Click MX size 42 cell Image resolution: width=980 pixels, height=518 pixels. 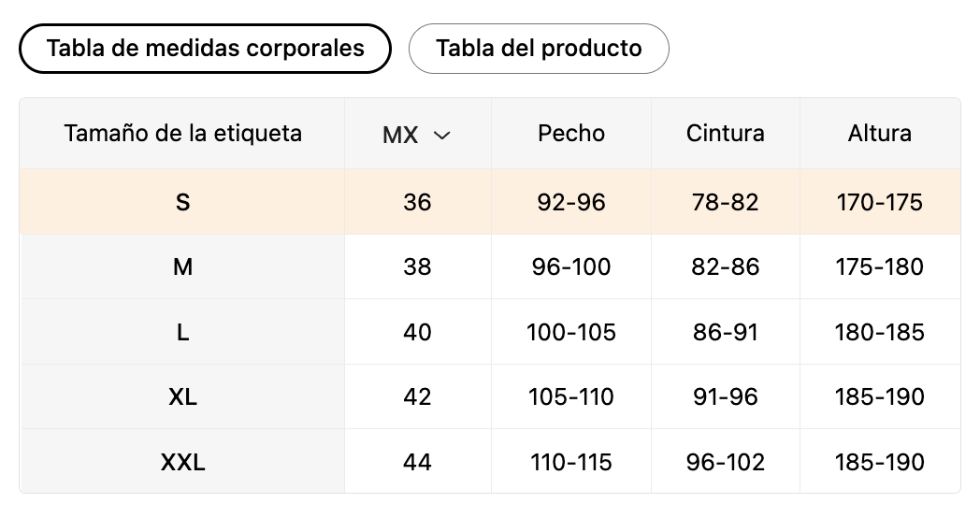coord(417,397)
